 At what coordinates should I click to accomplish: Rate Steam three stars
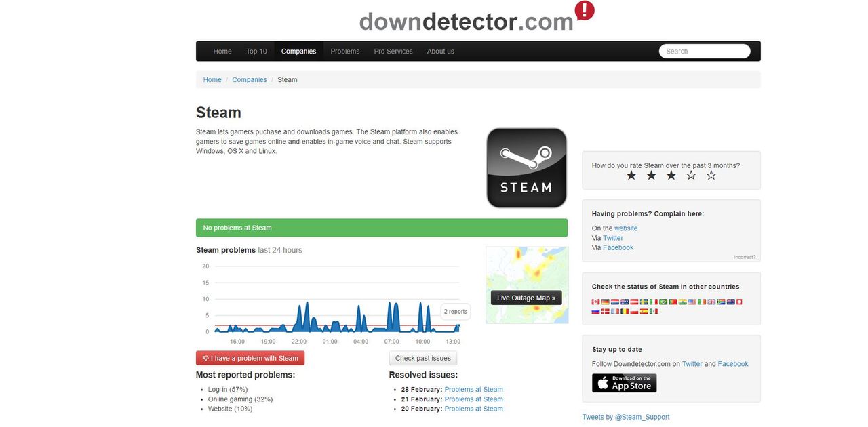tap(671, 176)
